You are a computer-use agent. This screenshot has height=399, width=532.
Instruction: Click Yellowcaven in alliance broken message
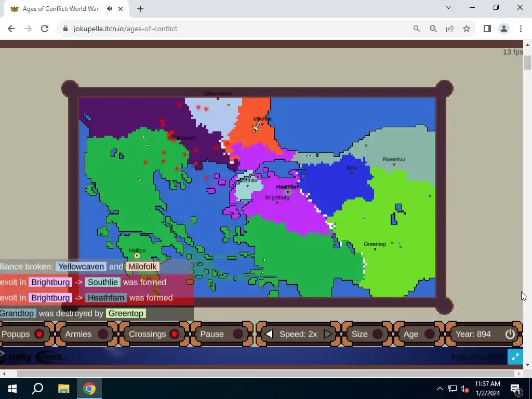click(81, 267)
